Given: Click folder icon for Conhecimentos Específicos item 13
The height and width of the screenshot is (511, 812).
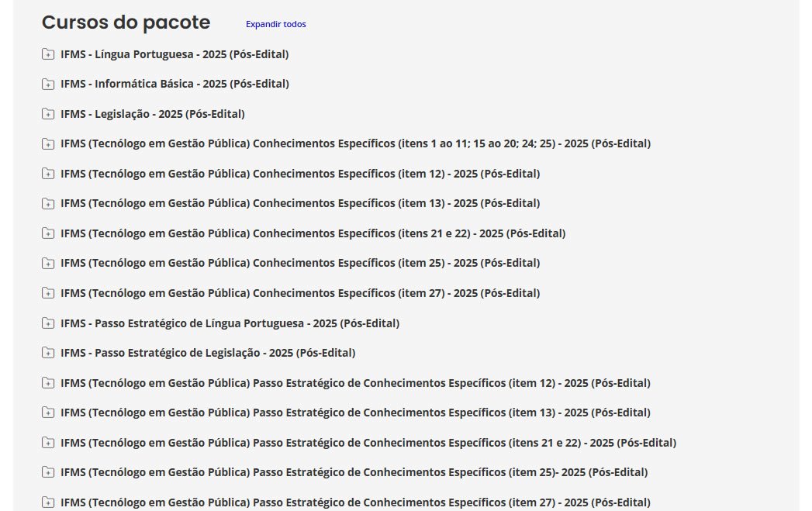Looking at the screenshot, I should tap(48, 203).
